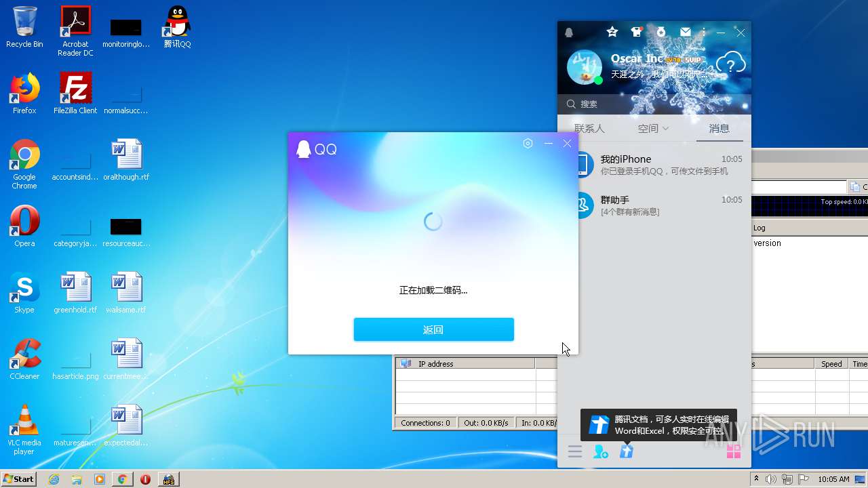868x488 pixels.
Task: Select the Skype desktop icon
Action: [24, 293]
